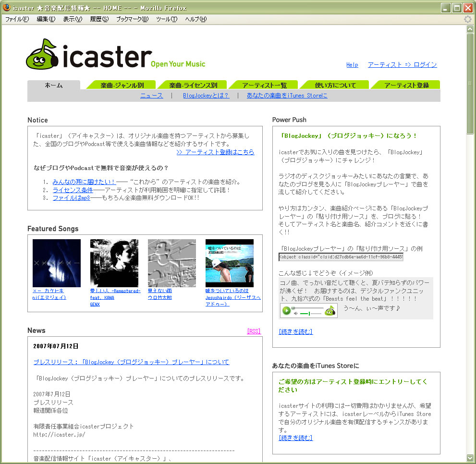
Task: Click the scrollbar down arrow
Action: pos(470,458)
